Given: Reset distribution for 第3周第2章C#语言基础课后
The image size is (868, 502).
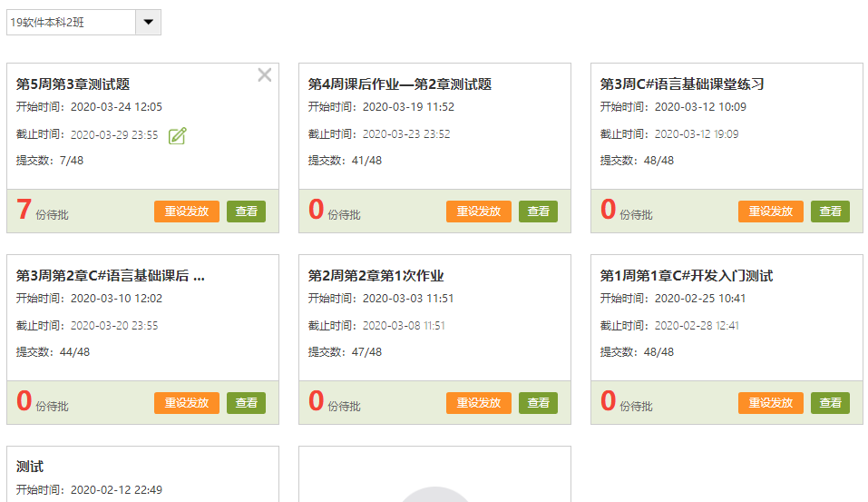Looking at the screenshot, I should tap(187, 403).
